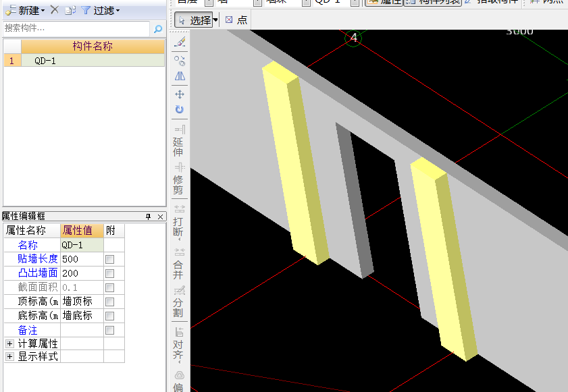The width and height of the screenshot is (568, 392).
Task: Click the copy component icon beside delete
Action: [x=70, y=11]
